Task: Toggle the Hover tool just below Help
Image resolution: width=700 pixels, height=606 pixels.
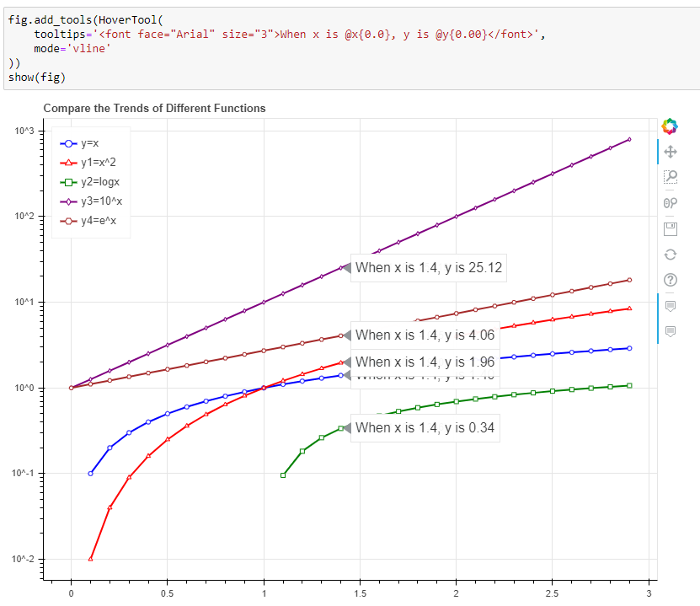Action: (670, 306)
